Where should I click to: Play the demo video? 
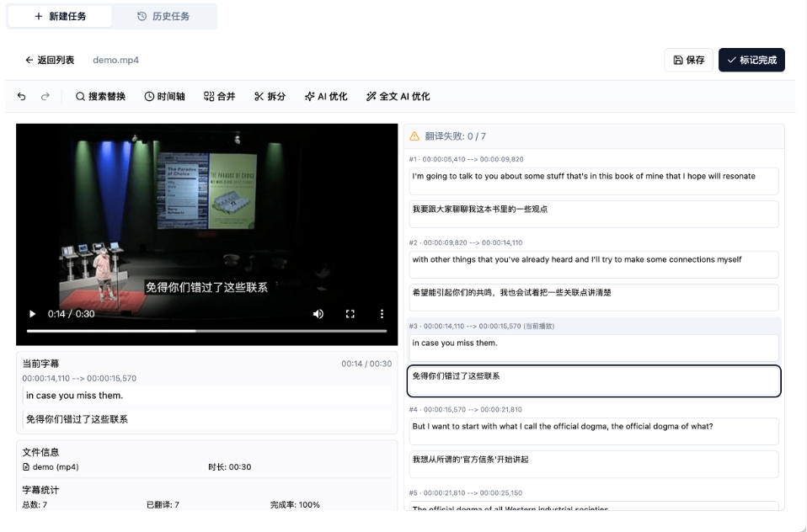(x=32, y=314)
